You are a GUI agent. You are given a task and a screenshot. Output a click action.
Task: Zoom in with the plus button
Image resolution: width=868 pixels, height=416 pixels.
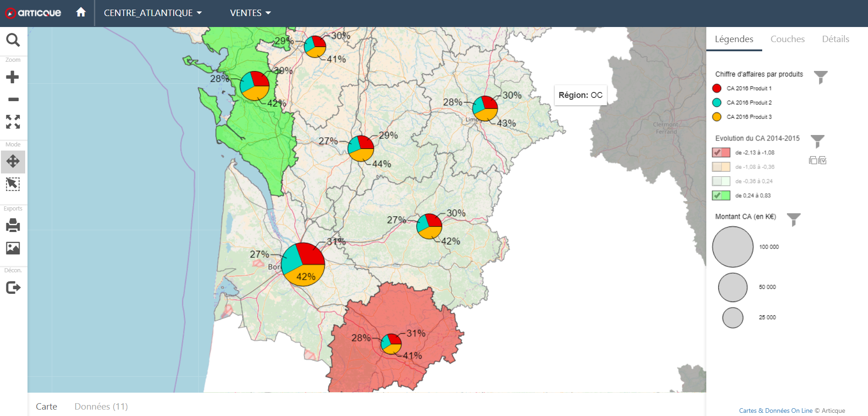pyautogui.click(x=12, y=77)
